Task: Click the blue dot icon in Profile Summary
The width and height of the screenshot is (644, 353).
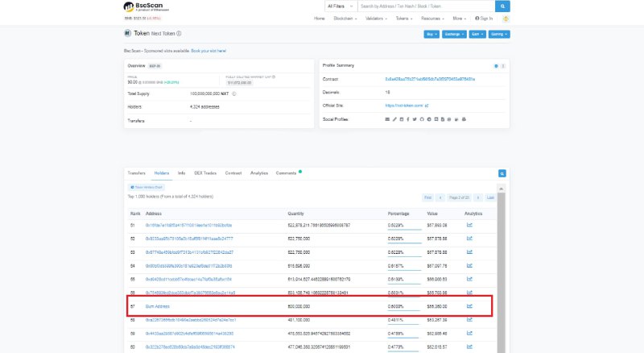Action: [496, 66]
